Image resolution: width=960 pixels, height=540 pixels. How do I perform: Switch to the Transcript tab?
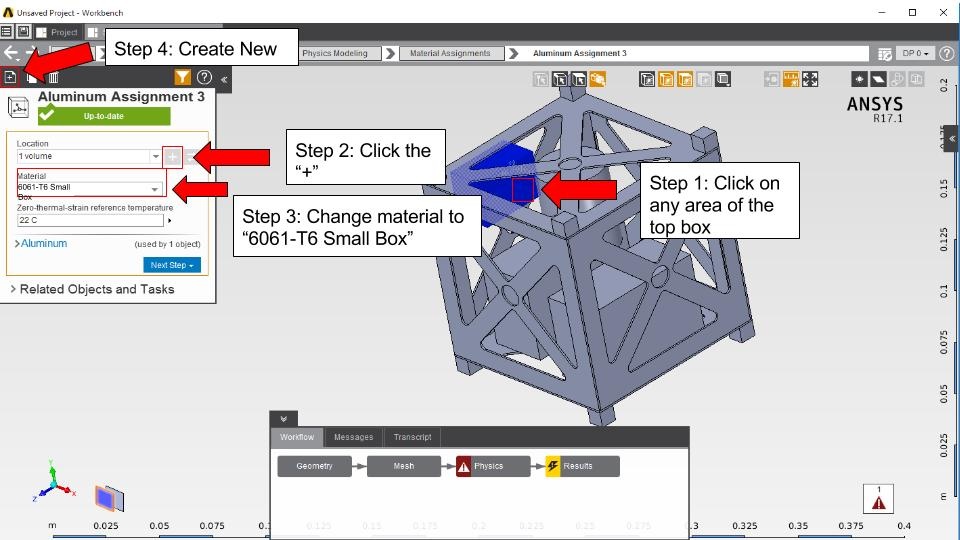click(x=412, y=437)
